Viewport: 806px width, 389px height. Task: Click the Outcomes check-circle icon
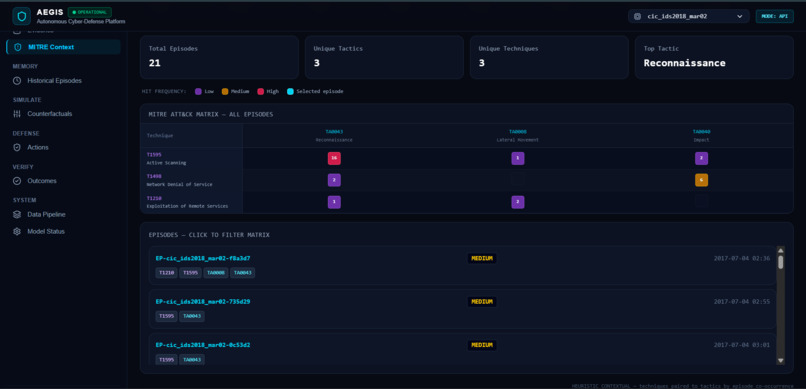17,181
